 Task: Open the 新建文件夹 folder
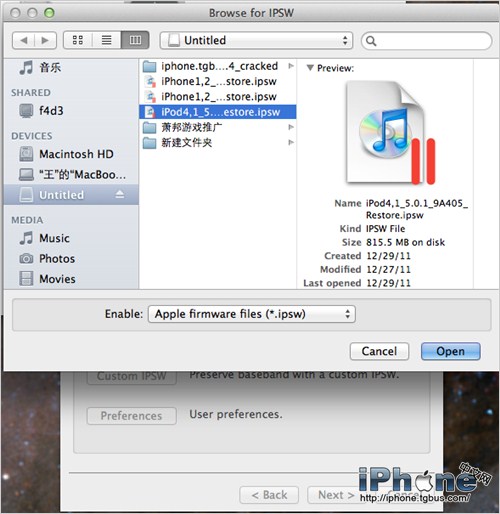pos(217,143)
